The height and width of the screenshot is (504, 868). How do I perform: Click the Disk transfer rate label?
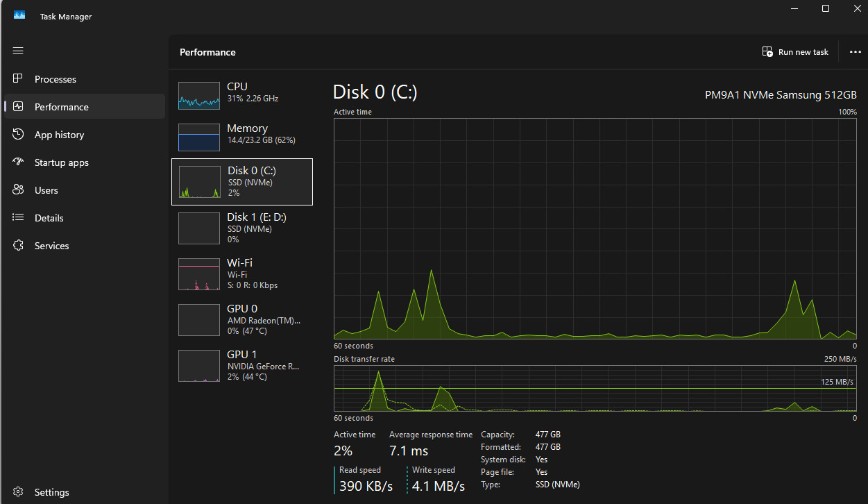[x=364, y=359]
